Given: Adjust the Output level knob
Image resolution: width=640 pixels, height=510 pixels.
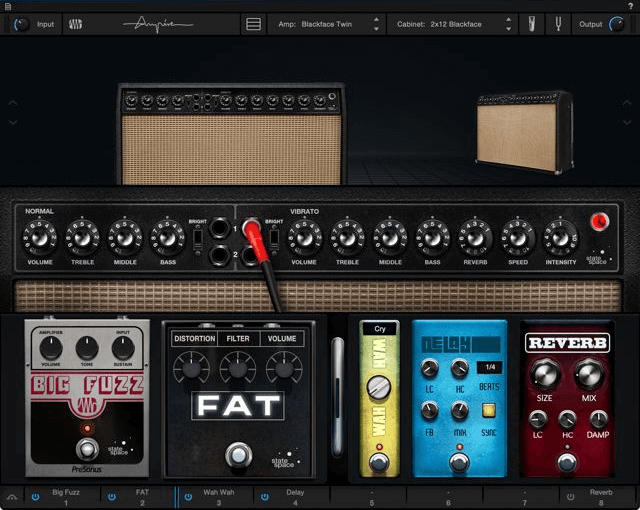Looking at the screenshot, I should pos(616,24).
